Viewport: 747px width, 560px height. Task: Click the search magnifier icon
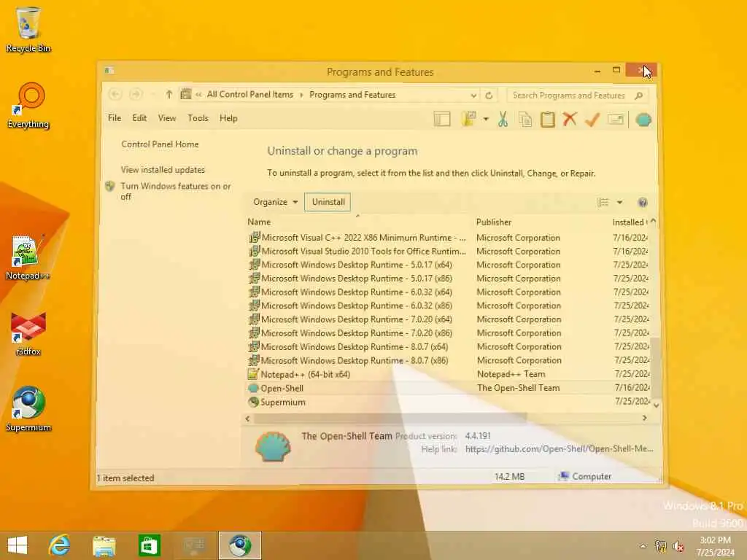[639, 96]
